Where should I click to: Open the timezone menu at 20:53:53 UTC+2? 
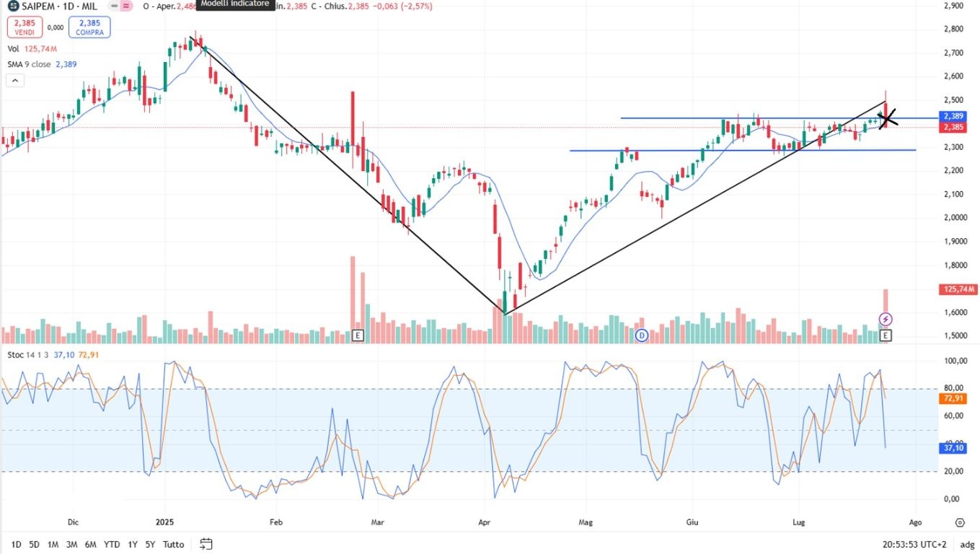(914, 544)
